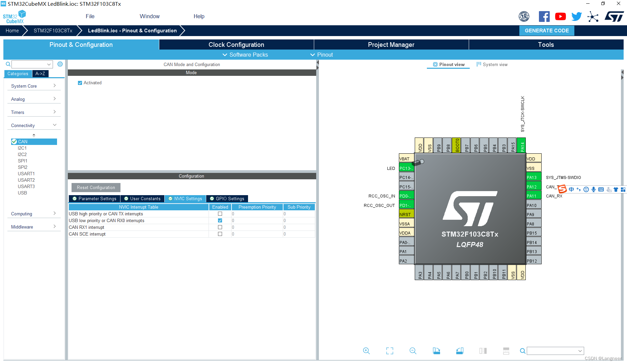The width and height of the screenshot is (627, 364).
Task: Expand the Timers category
Action: tap(34, 112)
